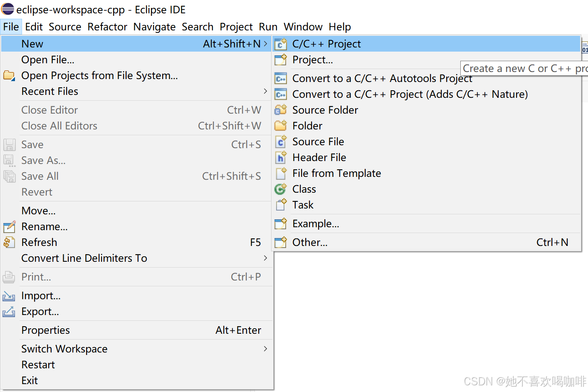Click the Export icon
This screenshot has height=392, width=588.
9,312
